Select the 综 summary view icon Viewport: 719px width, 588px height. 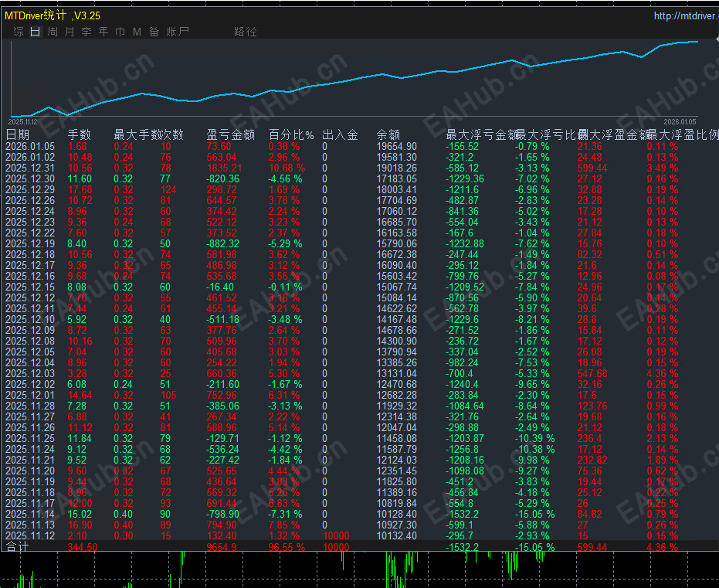tap(18, 32)
